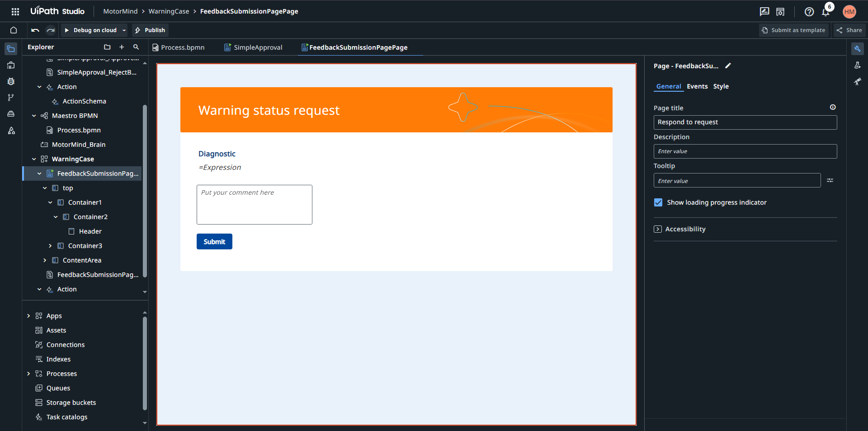This screenshot has width=868, height=431.
Task: Open the test flask icon on right rail
Action: click(x=858, y=65)
